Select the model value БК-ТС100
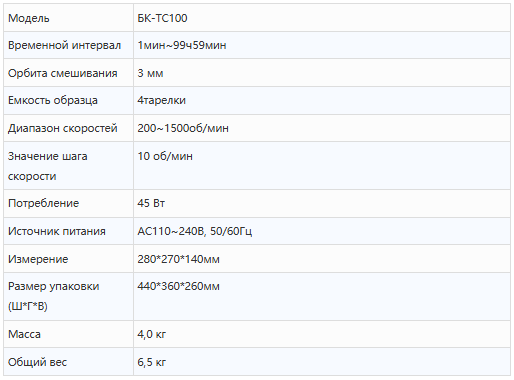Viewport: 514px width, 380px height. pyautogui.click(x=162, y=18)
